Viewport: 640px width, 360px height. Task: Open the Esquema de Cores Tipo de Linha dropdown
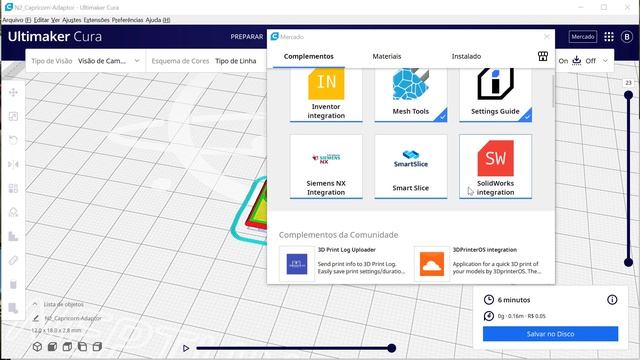pos(236,61)
